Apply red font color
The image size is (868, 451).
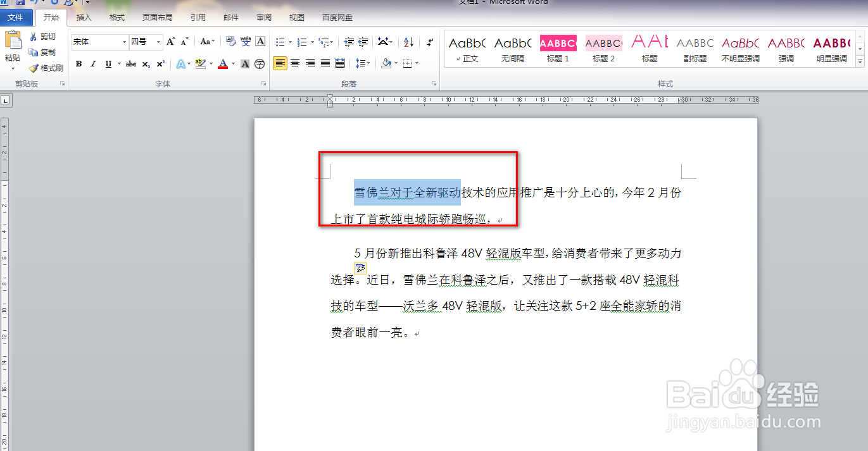point(222,64)
